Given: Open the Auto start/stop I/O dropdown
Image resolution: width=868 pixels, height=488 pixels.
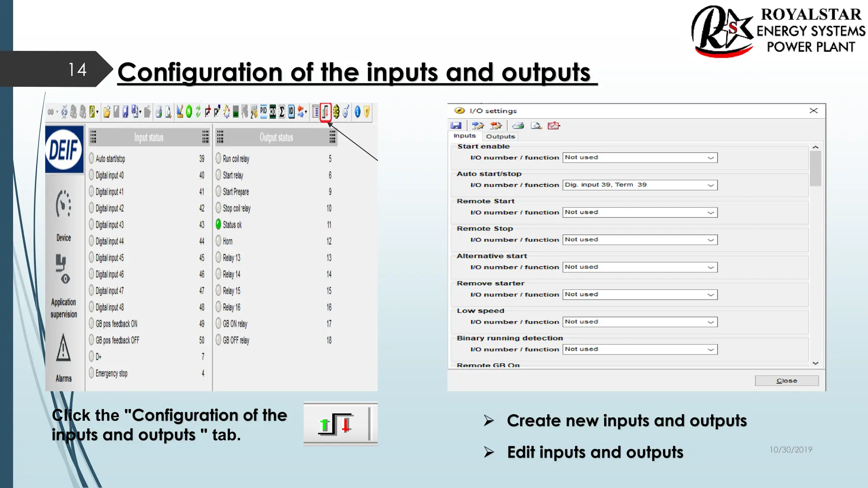Looking at the screenshot, I should [711, 185].
